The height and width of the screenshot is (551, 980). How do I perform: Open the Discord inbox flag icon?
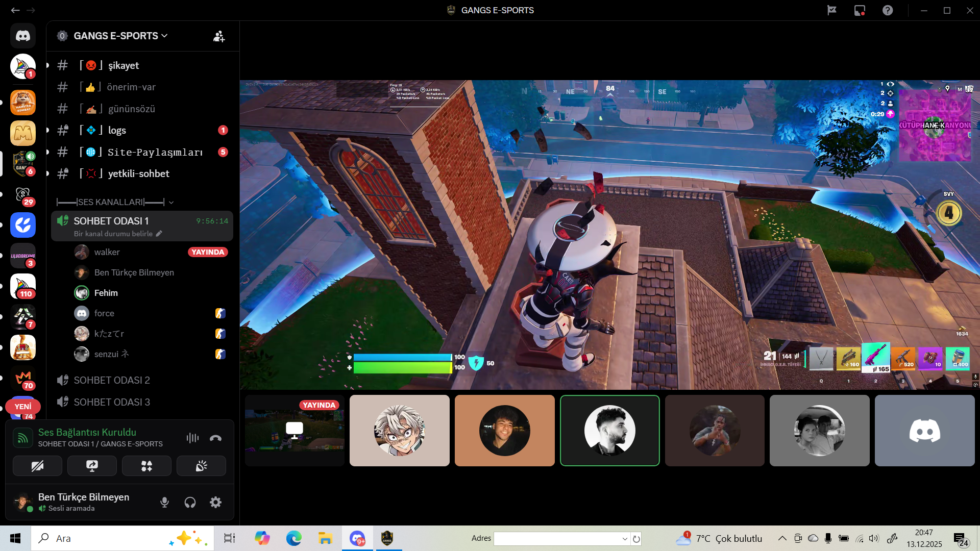click(x=832, y=10)
